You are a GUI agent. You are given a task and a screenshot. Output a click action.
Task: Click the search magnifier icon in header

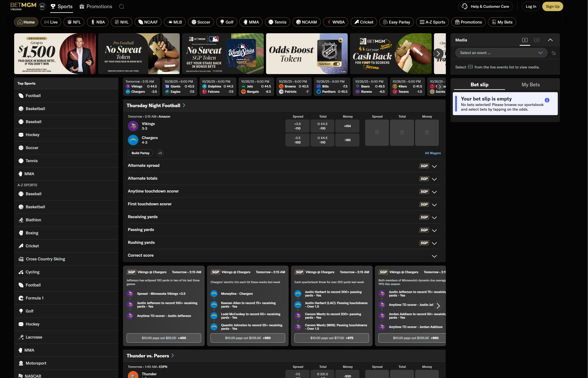121,7
